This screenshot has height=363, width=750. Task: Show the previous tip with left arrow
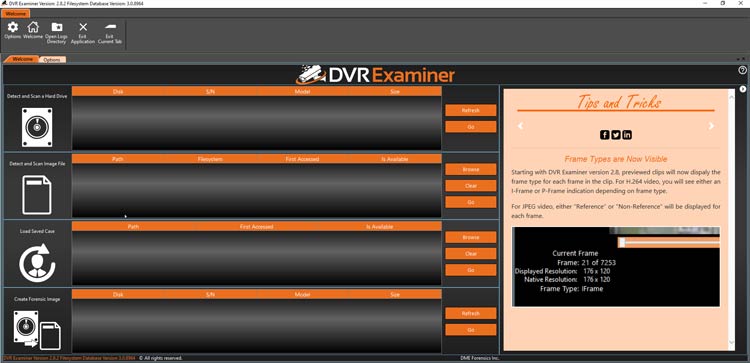point(520,126)
